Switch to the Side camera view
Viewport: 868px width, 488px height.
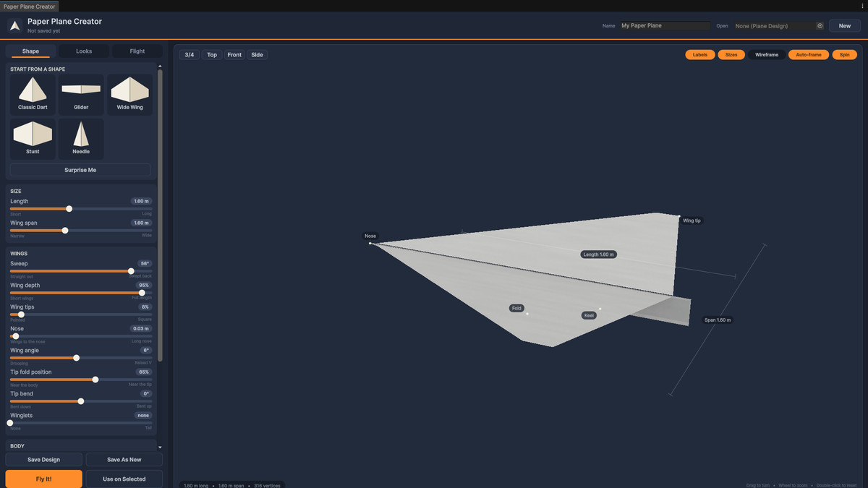[x=257, y=55]
